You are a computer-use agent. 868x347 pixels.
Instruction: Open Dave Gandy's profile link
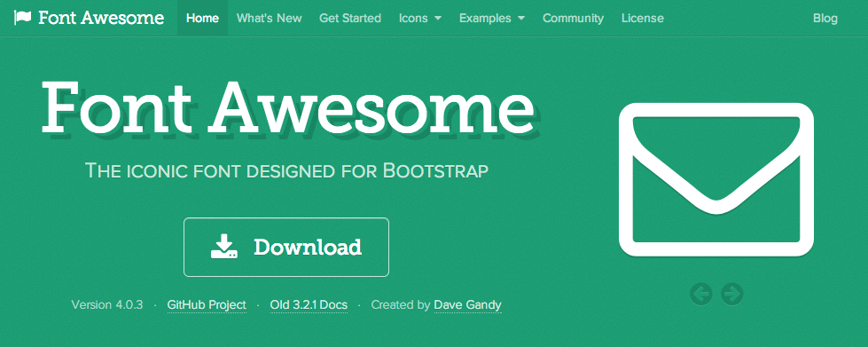(x=468, y=305)
